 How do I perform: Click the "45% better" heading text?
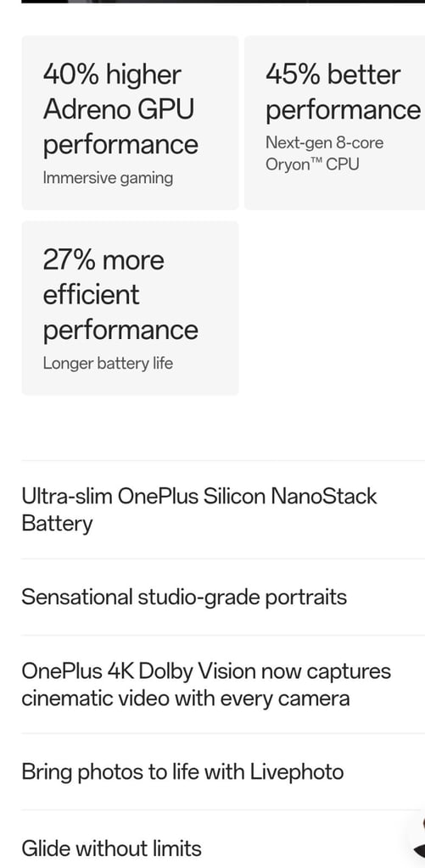point(333,75)
